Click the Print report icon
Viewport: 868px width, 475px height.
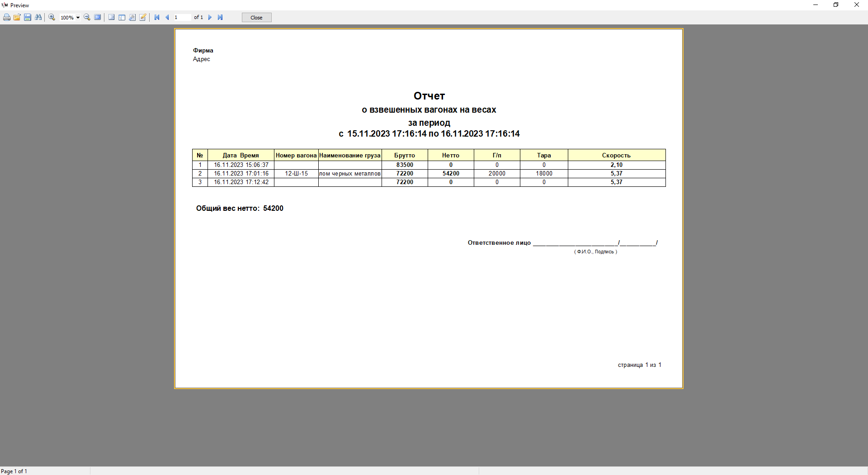(x=7, y=18)
